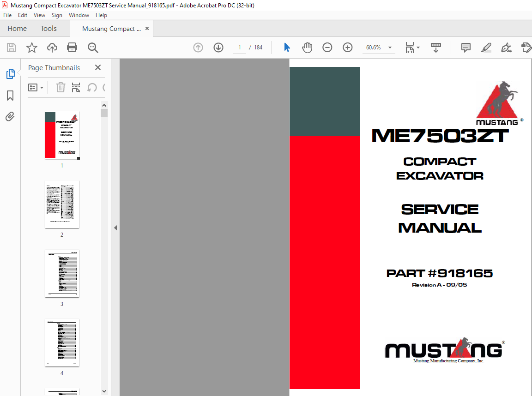
Task: Select the highlight text pen
Action: tap(486, 48)
